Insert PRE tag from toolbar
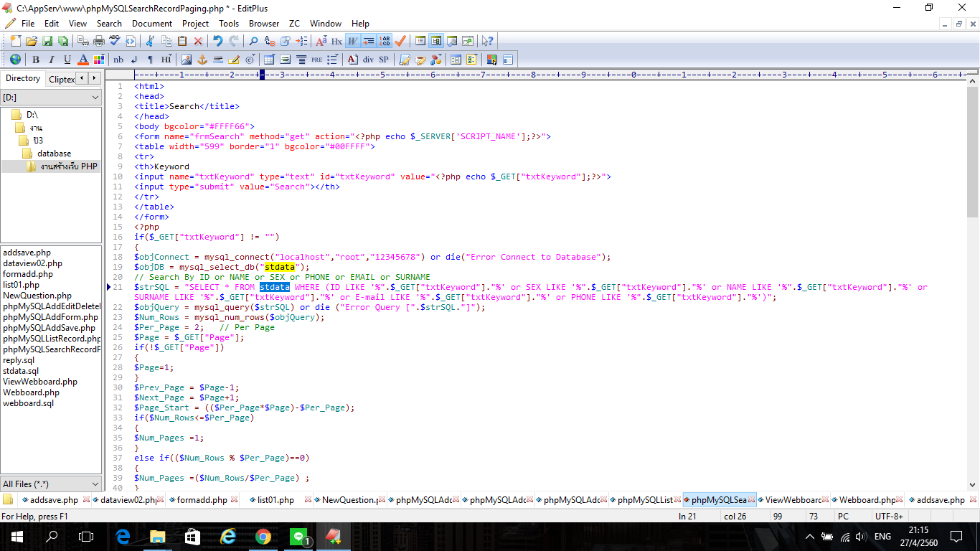The height and width of the screenshot is (551, 980). pos(316,60)
